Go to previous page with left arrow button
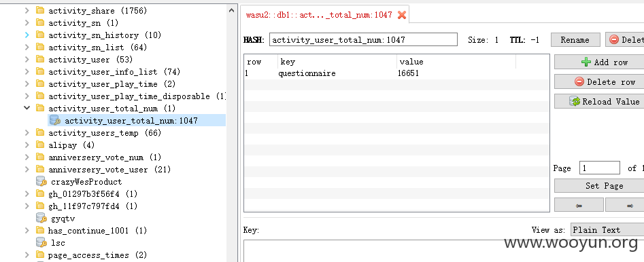644x262 pixels. (579, 205)
